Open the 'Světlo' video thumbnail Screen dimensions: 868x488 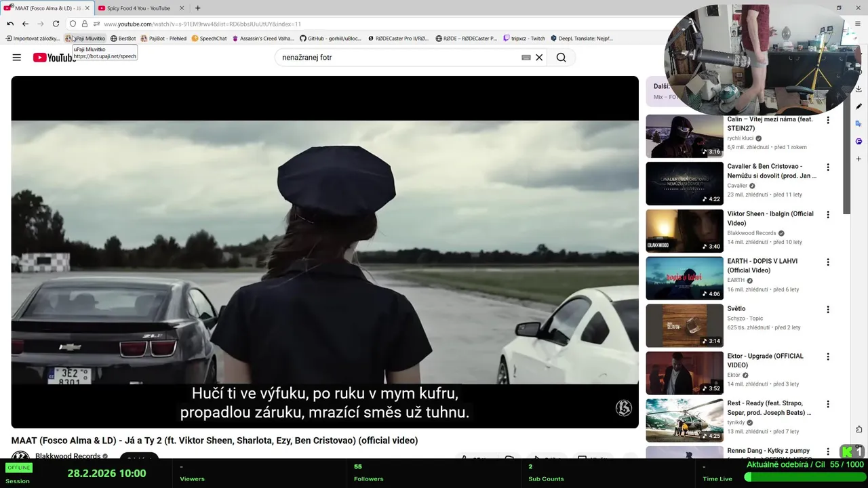point(684,326)
